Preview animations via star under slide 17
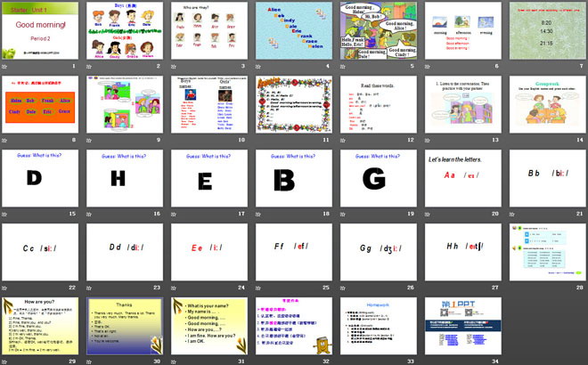588x365 pixels. pyautogui.click(x=174, y=215)
